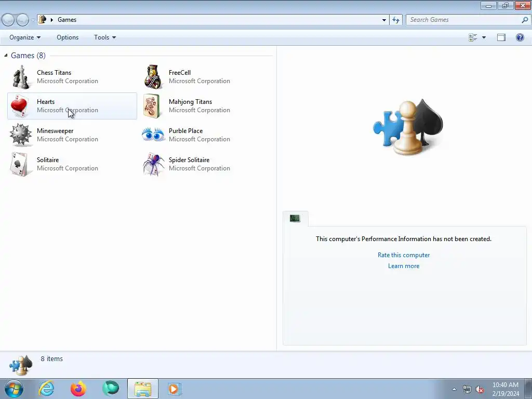Open the teal round taskbar app
The height and width of the screenshot is (399, 532).
(x=111, y=389)
